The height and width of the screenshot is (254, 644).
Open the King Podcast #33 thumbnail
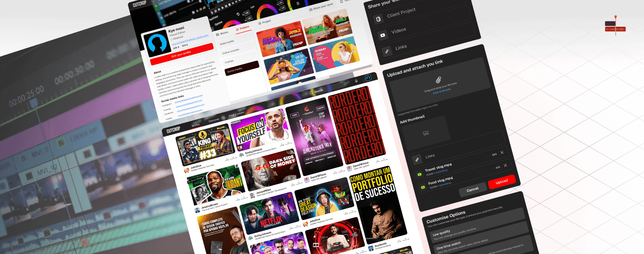[x=205, y=145]
